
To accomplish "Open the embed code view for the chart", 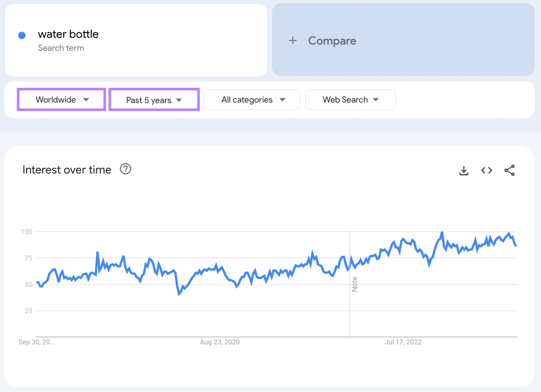I will (487, 170).
